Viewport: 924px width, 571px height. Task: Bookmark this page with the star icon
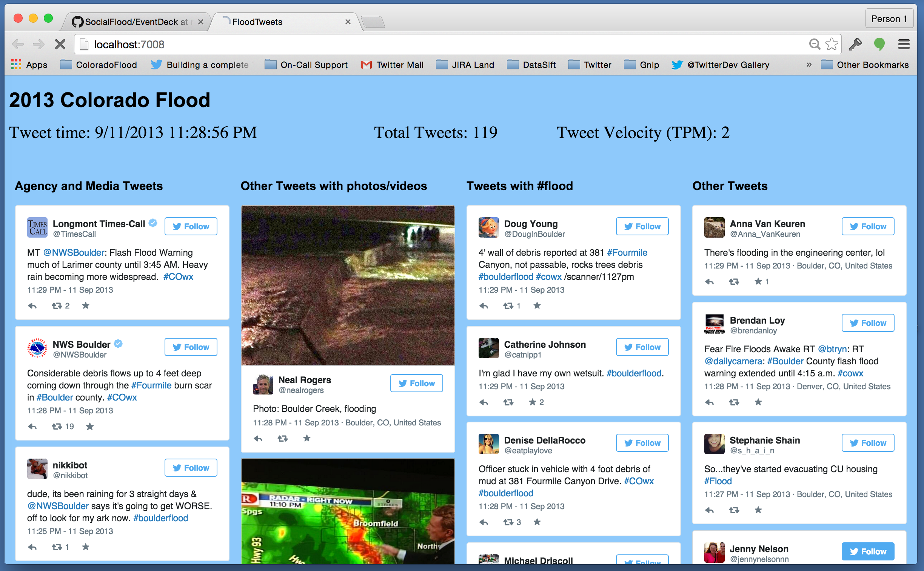pyautogui.click(x=832, y=45)
